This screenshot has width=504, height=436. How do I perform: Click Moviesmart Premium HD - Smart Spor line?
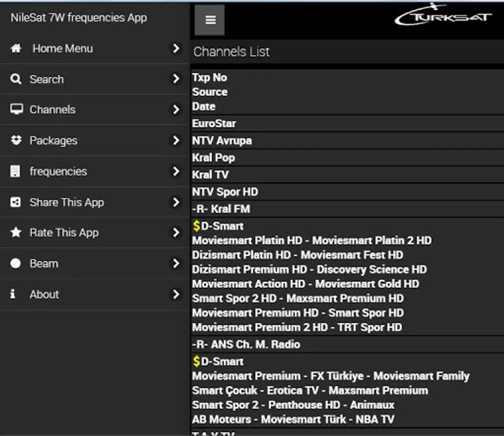point(298,312)
